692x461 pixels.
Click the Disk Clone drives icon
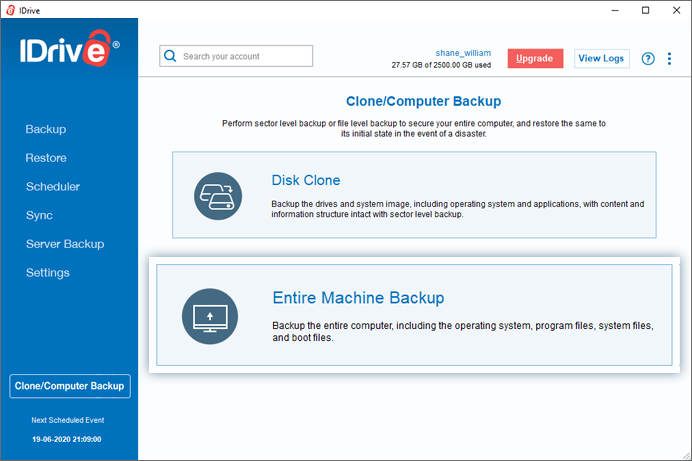(x=218, y=196)
